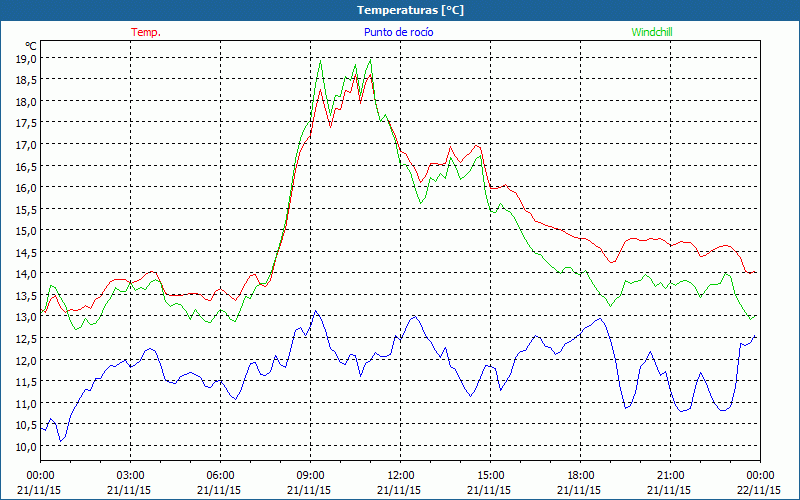Click the 06:00 time axis label
This screenshot has height=500, width=800.
click(x=220, y=476)
